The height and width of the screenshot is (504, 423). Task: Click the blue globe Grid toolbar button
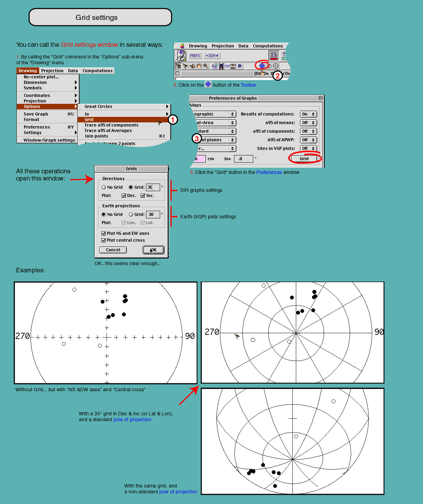click(262, 66)
